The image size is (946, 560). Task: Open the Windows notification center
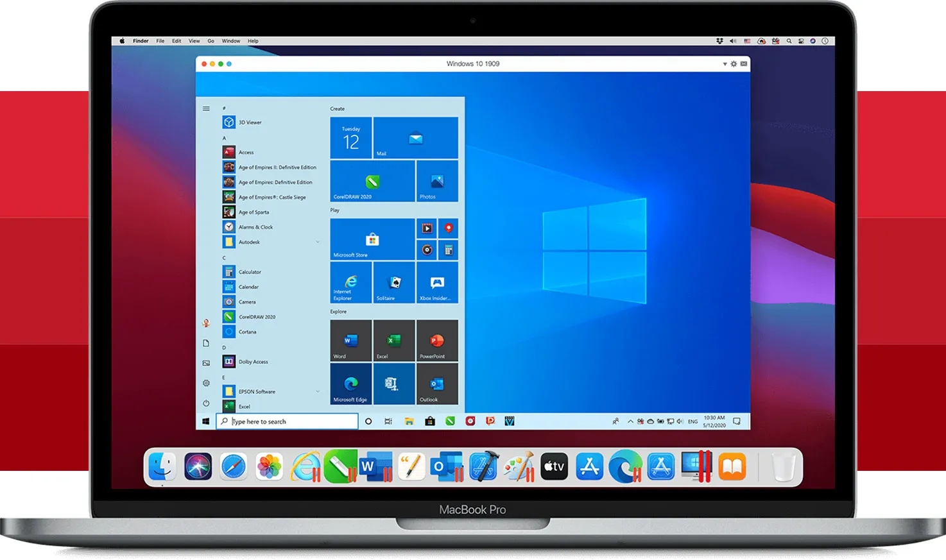click(737, 421)
